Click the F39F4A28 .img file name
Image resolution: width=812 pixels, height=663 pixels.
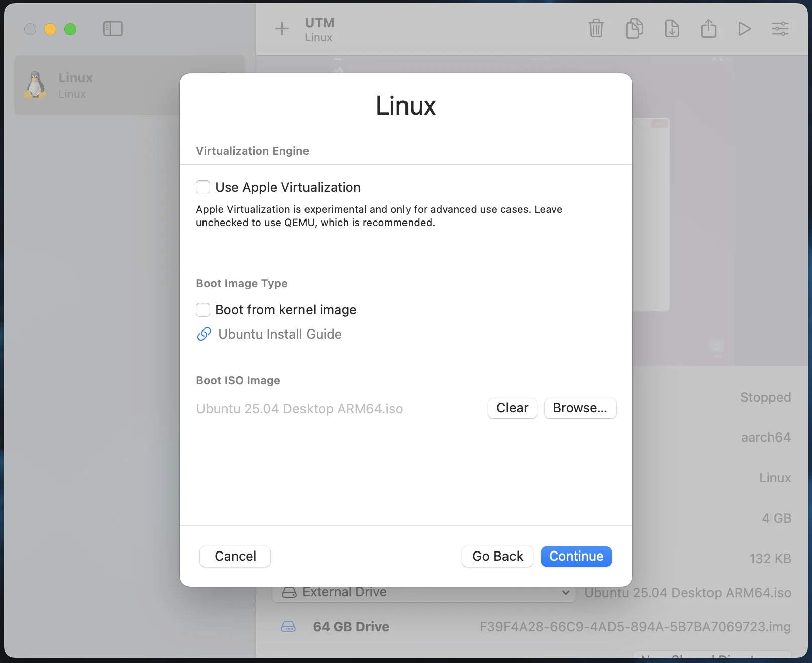[x=635, y=627]
